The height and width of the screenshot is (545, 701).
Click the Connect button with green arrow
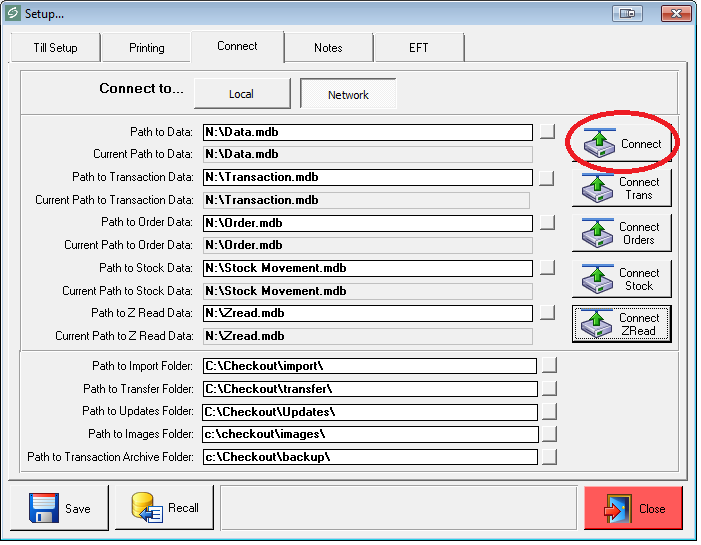(621, 143)
